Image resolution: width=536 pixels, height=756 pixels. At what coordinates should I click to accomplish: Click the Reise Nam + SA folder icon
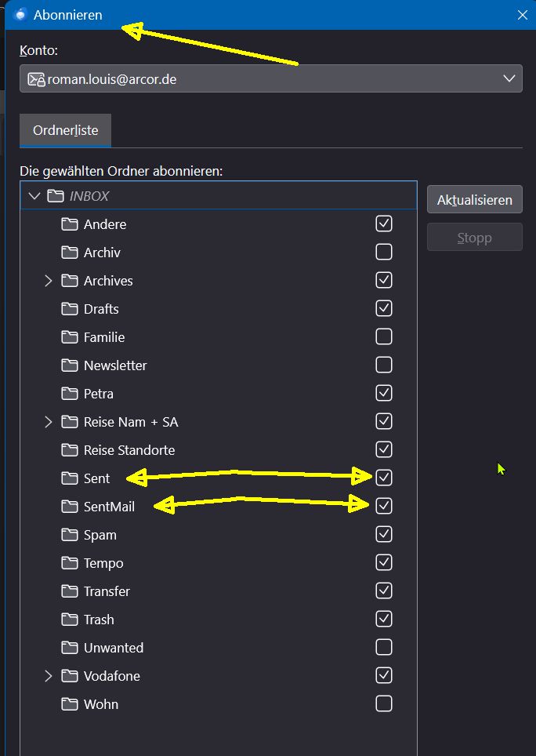(70, 422)
